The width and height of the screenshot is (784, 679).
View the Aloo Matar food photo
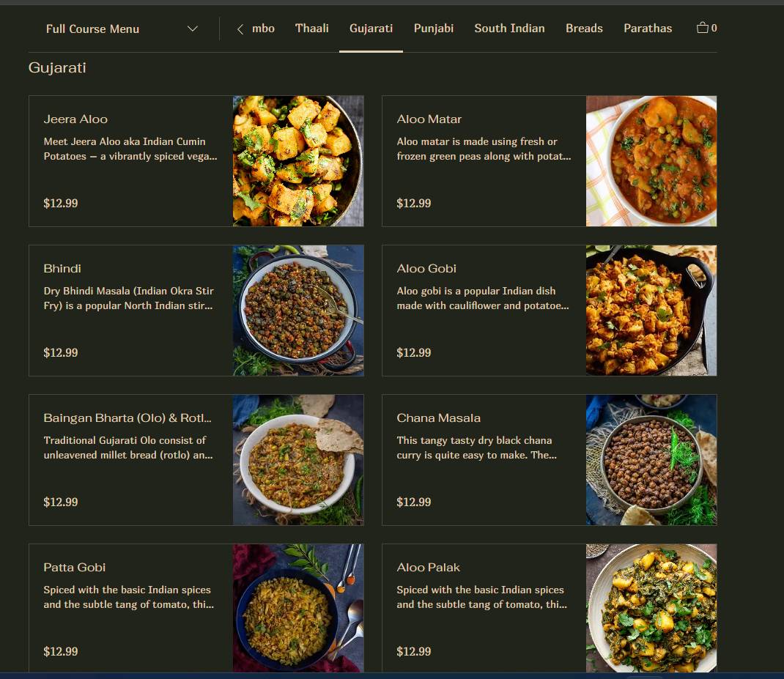click(x=651, y=161)
